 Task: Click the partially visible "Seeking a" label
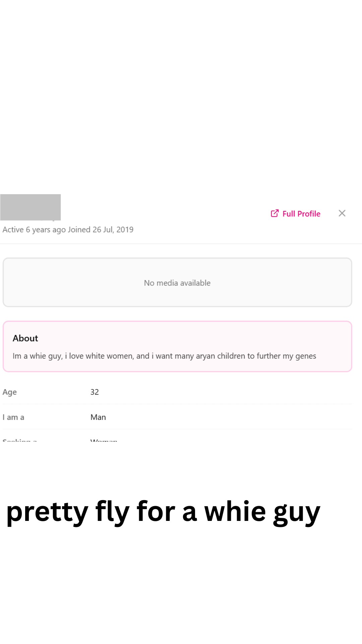[19, 440]
